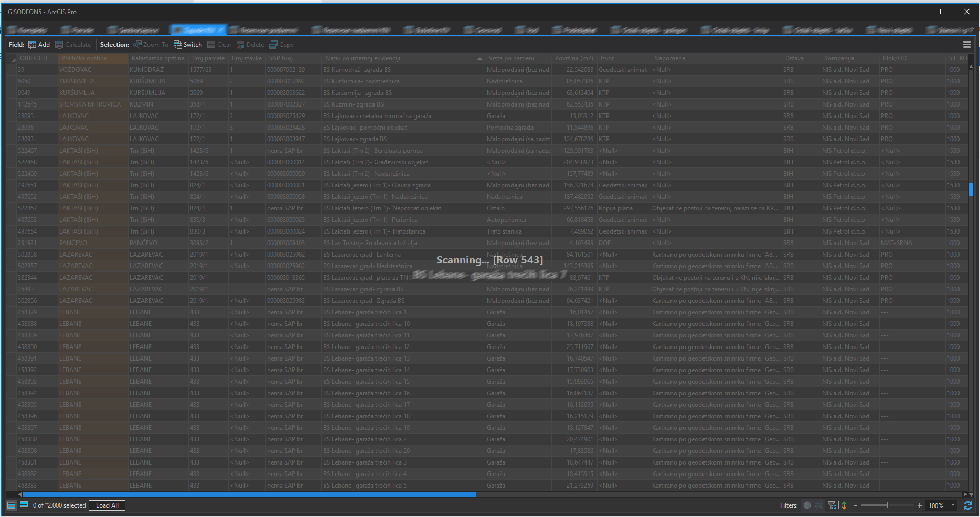Delete the selected rows
This screenshot has height=517, width=980.
250,45
